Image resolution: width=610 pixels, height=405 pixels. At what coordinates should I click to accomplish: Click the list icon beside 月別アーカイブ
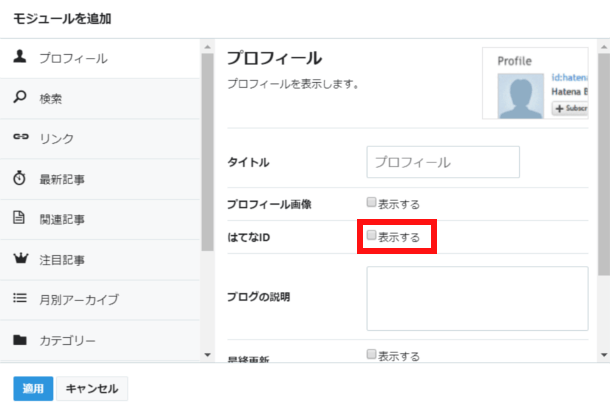pos(20,298)
